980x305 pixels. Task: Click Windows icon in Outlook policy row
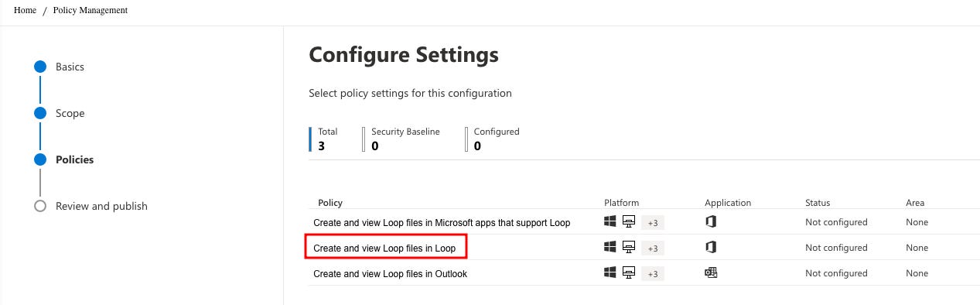click(x=610, y=272)
